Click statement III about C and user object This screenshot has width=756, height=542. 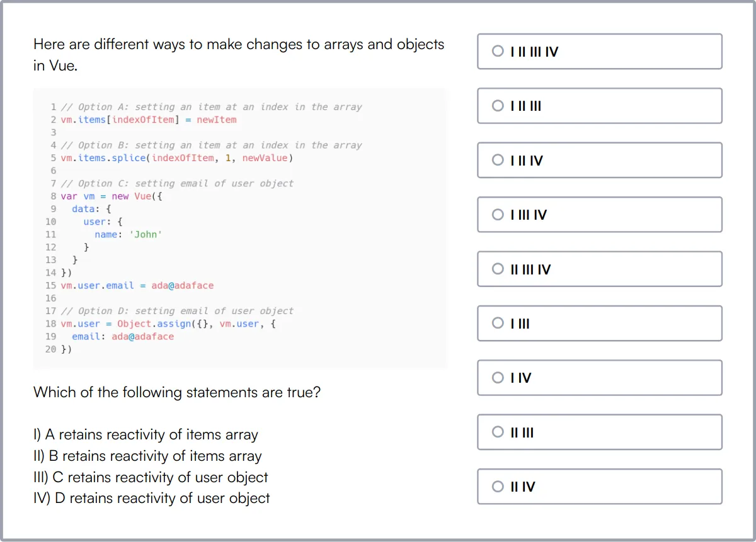coord(151,477)
